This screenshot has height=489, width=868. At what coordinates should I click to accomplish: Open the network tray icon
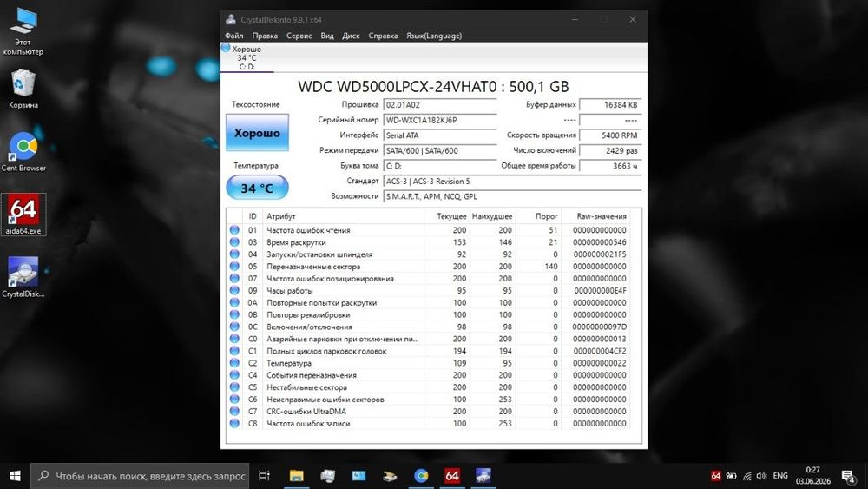coord(746,476)
